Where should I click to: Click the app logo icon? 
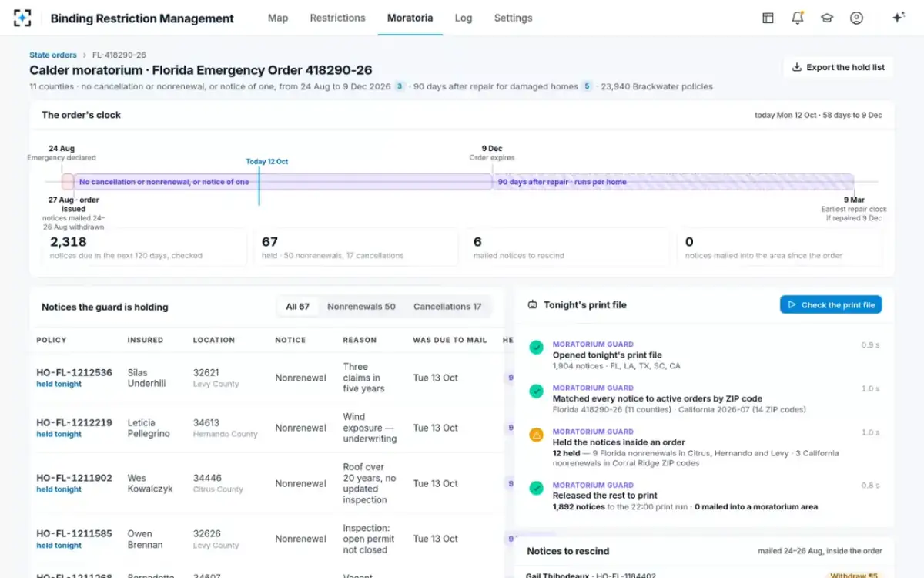pos(22,18)
